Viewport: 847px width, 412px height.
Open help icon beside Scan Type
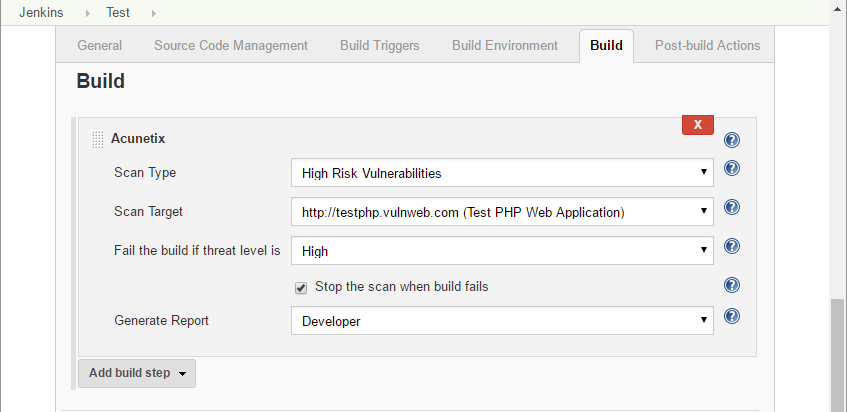731,168
